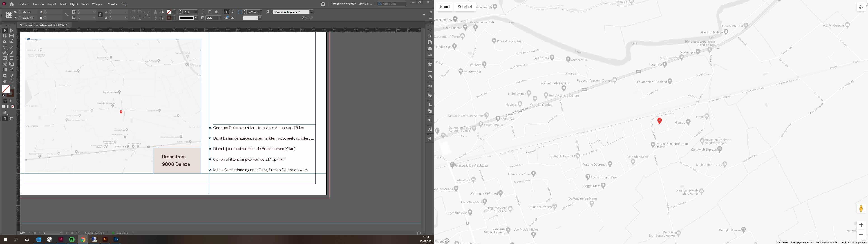This screenshot has width=868, height=244.
Task: Activate the Hand tool
Action: click(x=5, y=81)
